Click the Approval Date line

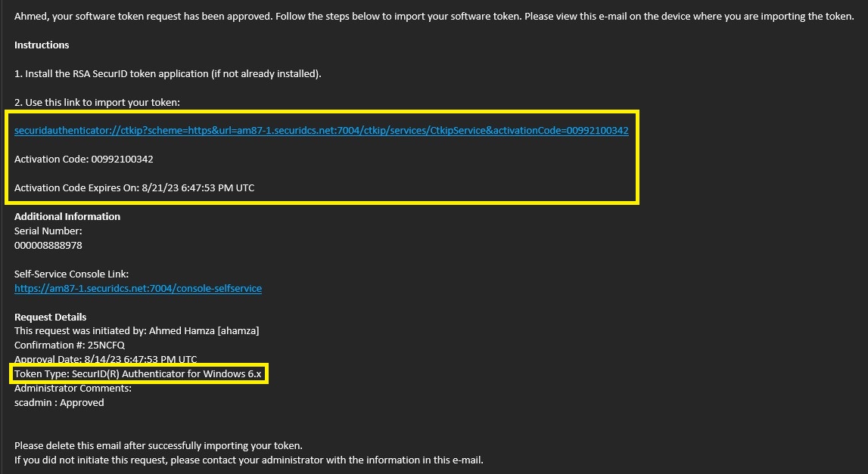pyautogui.click(x=105, y=360)
